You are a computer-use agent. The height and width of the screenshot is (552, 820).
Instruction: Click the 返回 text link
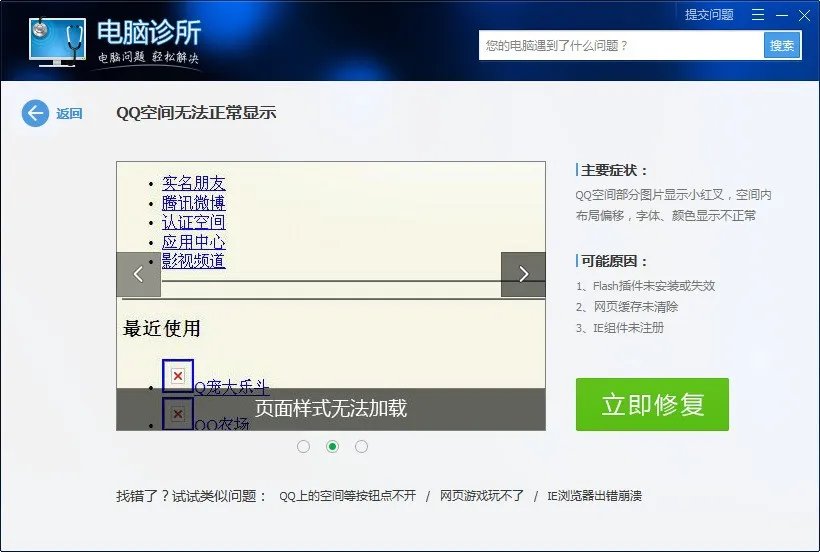[x=69, y=113]
